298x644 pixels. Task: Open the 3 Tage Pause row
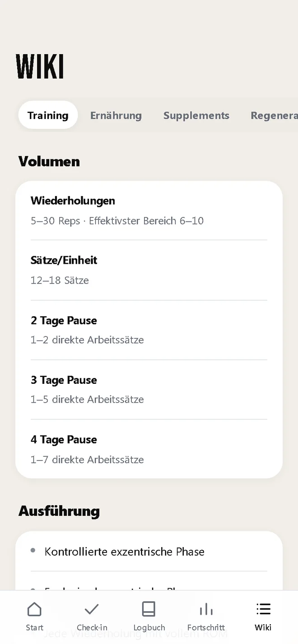pos(149,390)
